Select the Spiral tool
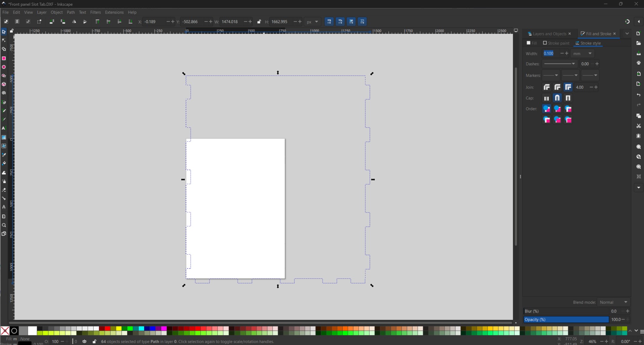644x345 pixels. click(4, 93)
